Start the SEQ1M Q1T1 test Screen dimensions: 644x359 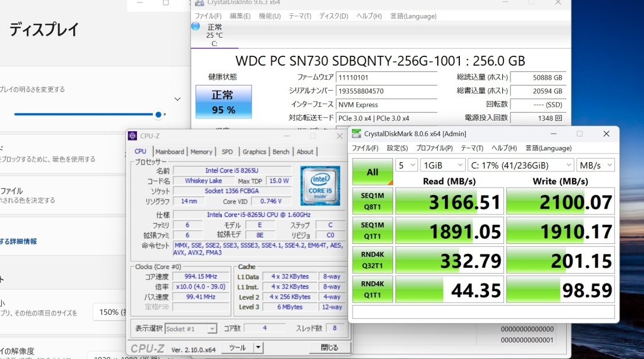372,231
